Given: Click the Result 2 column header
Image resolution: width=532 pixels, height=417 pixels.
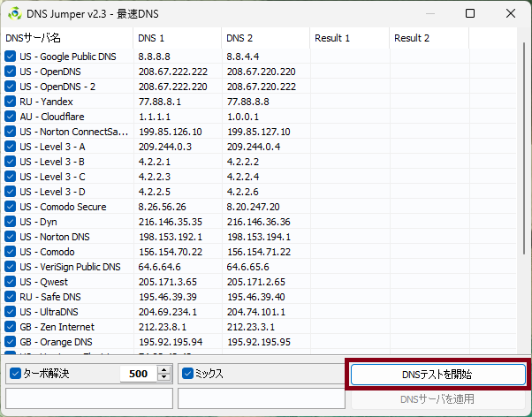Looking at the screenshot, I should point(429,38).
